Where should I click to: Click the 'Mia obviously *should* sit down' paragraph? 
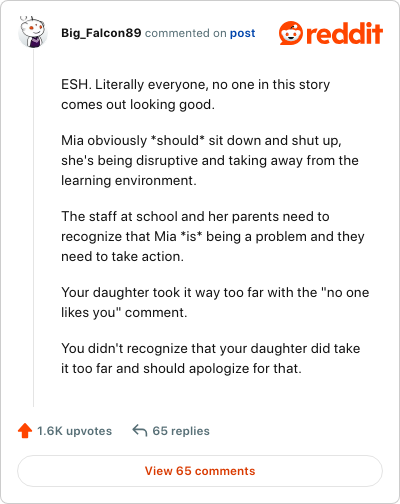[210, 160]
